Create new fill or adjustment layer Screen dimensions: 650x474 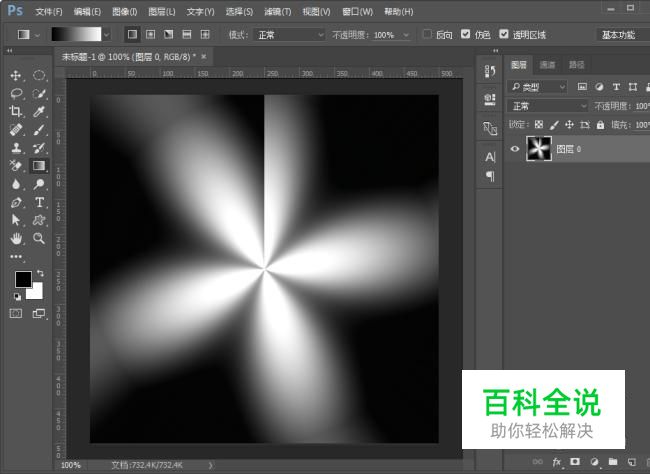click(x=594, y=462)
